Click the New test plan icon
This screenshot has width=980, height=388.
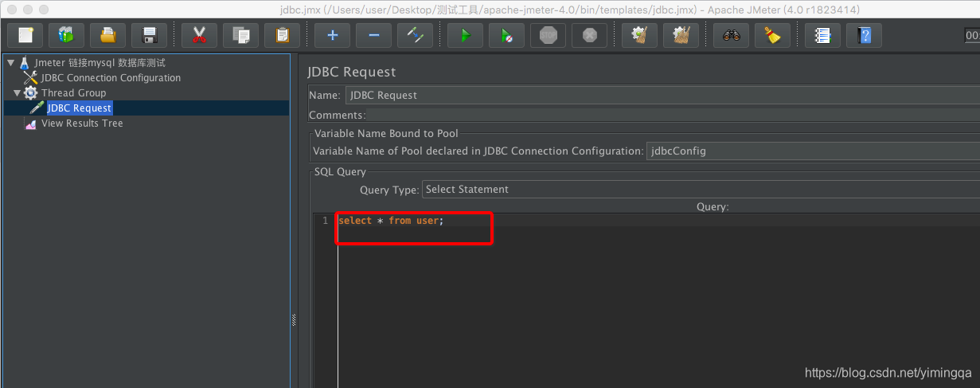pos(25,35)
